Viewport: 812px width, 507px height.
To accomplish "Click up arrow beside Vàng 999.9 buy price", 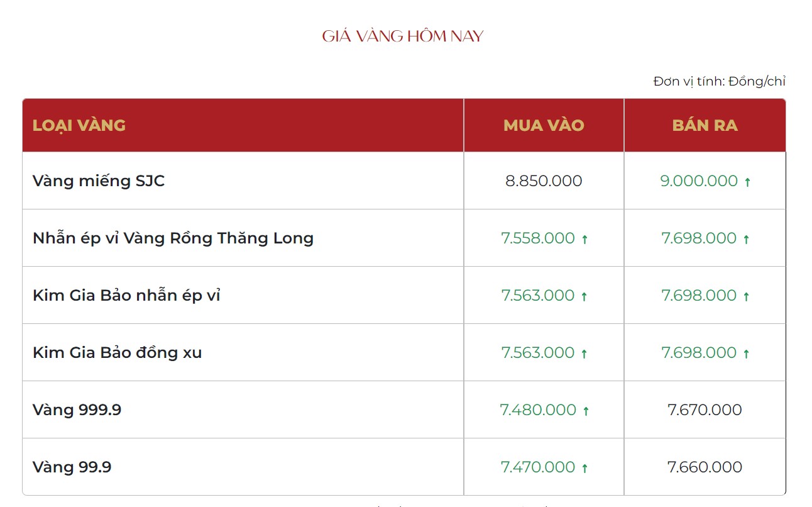I will click(x=586, y=411).
